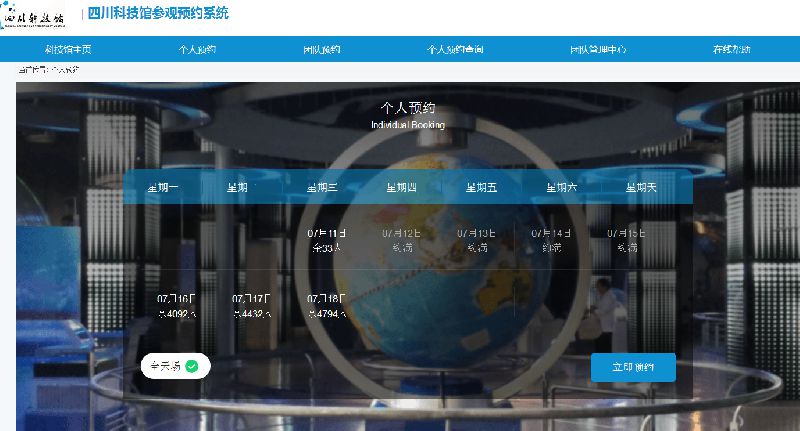The height and width of the screenshot is (431, 800).
Task: Click the 四川科技馆参观预约系统 site title
Action: coord(158,14)
